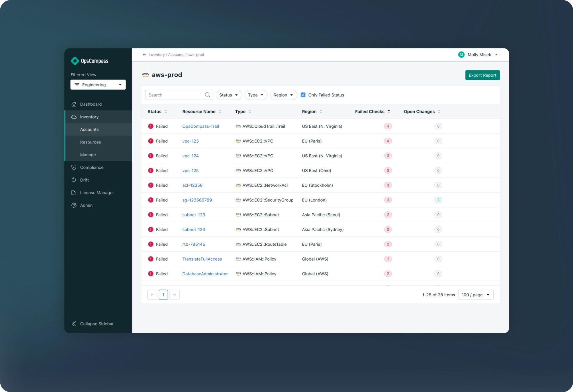Viewport: 573px width, 392px height.
Task: Sort by the Region column
Action: pos(321,111)
